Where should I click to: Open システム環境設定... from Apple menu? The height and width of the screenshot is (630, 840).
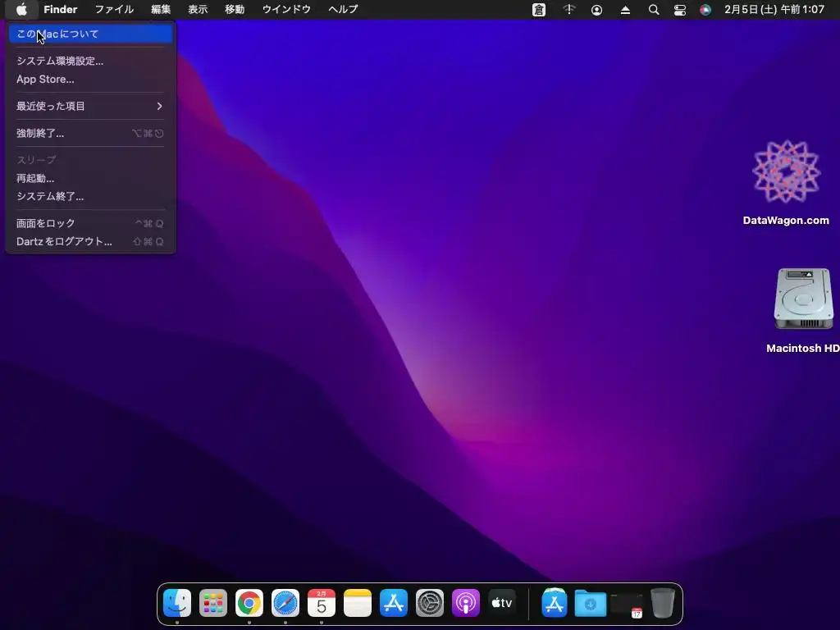(x=90, y=61)
